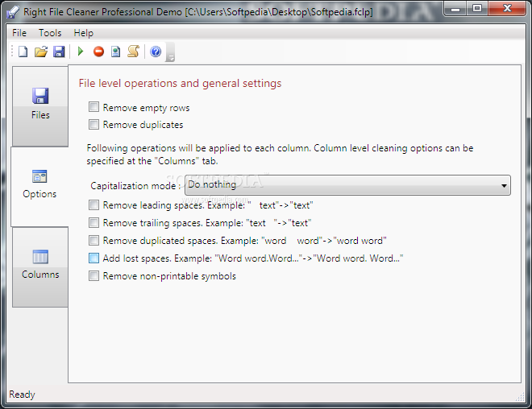532x409 pixels.
Task: Close the Right File Cleaner window
Action: pyautogui.click(x=507, y=9)
